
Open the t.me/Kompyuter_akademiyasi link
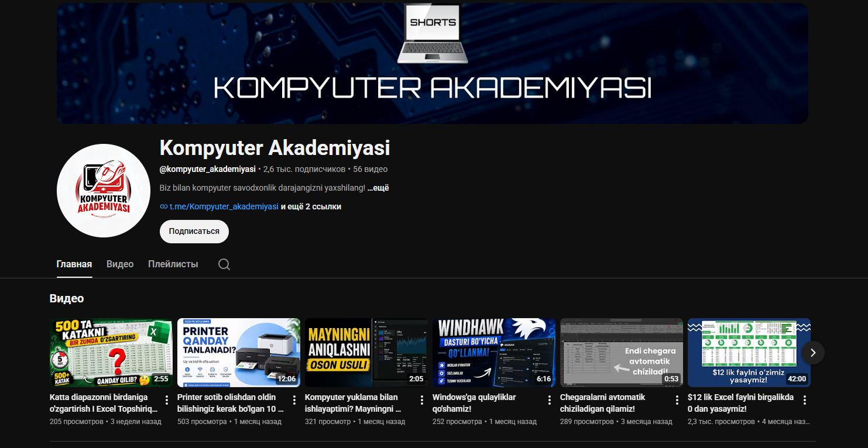tap(224, 206)
